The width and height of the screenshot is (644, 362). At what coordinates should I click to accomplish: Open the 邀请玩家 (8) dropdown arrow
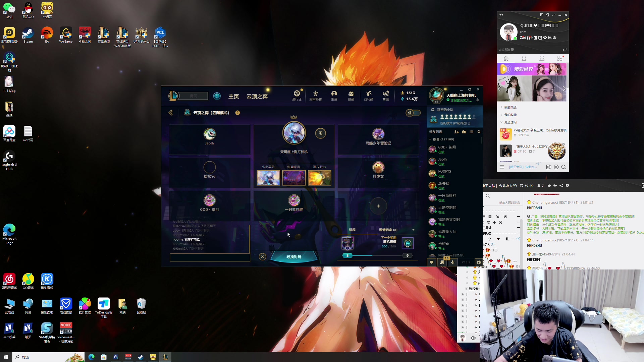pyautogui.click(x=413, y=230)
